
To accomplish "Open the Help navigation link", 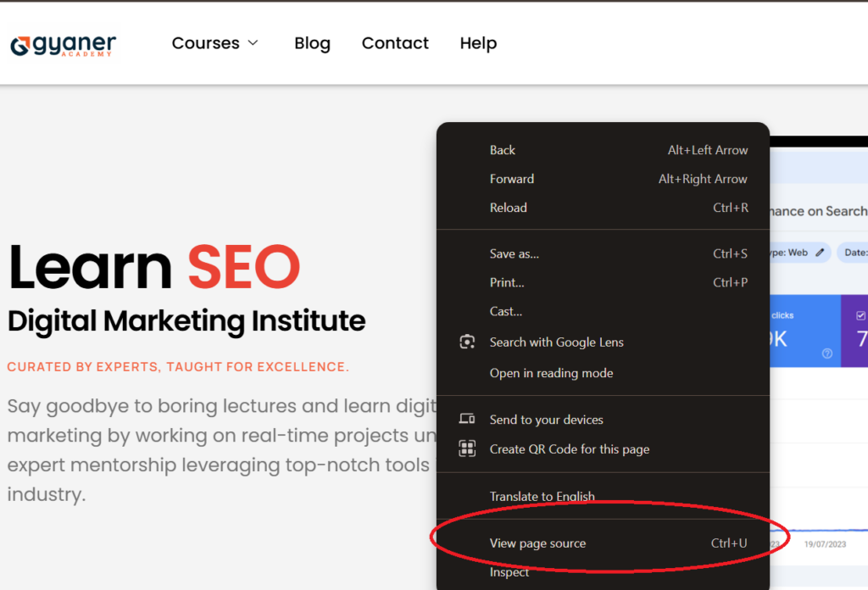I will pyautogui.click(x=478, y=43).
